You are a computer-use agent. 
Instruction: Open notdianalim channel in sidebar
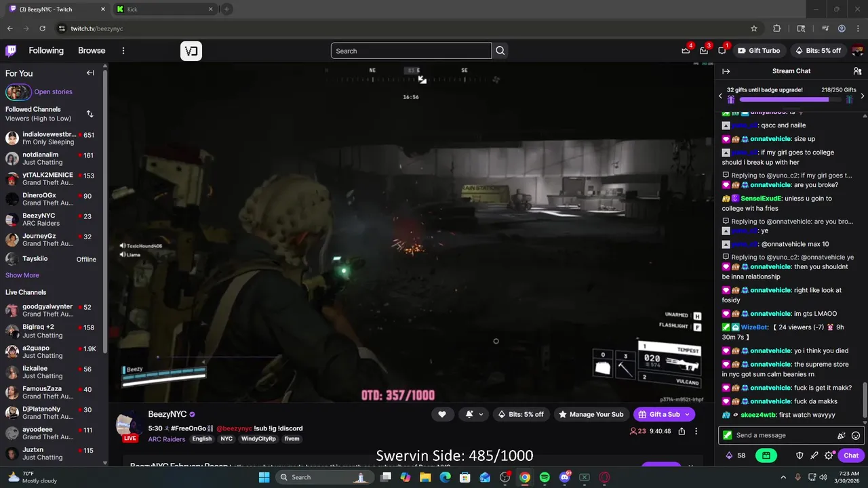click(x=51, y=159)
